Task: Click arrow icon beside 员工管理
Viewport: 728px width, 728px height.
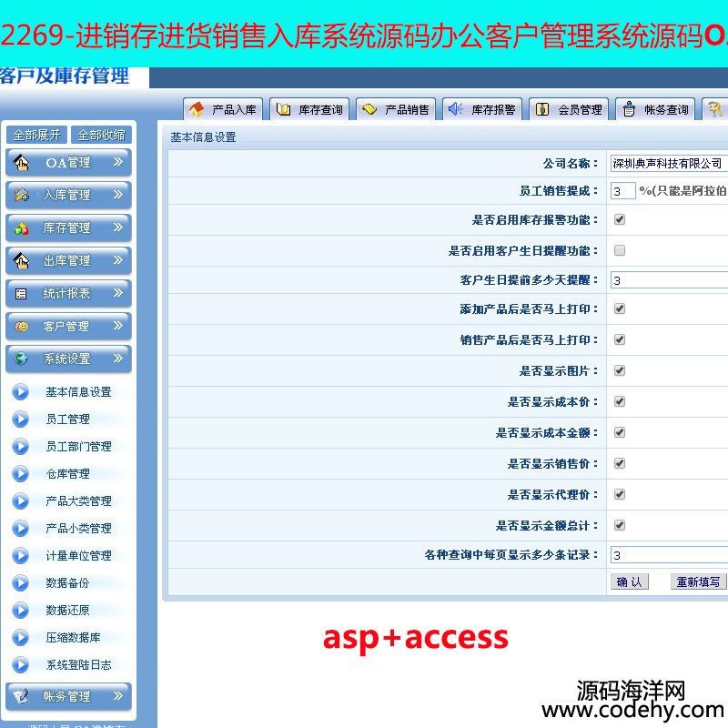Action: 20,420
